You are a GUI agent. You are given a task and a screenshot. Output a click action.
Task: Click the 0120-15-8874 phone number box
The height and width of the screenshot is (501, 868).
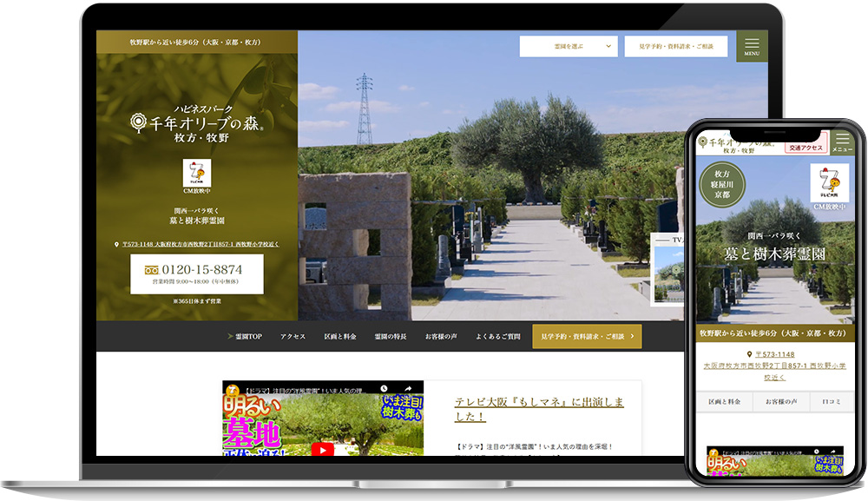click(197, 274)
